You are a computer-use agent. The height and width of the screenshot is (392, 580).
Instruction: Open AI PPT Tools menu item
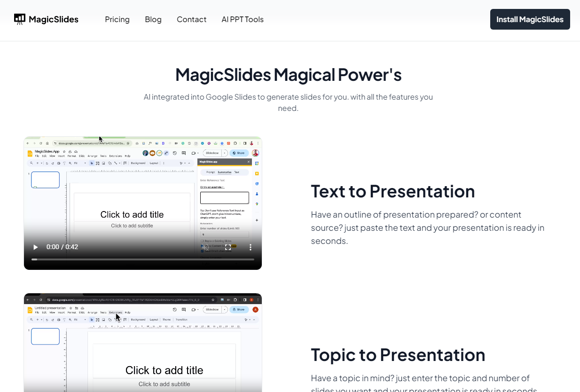243,19
